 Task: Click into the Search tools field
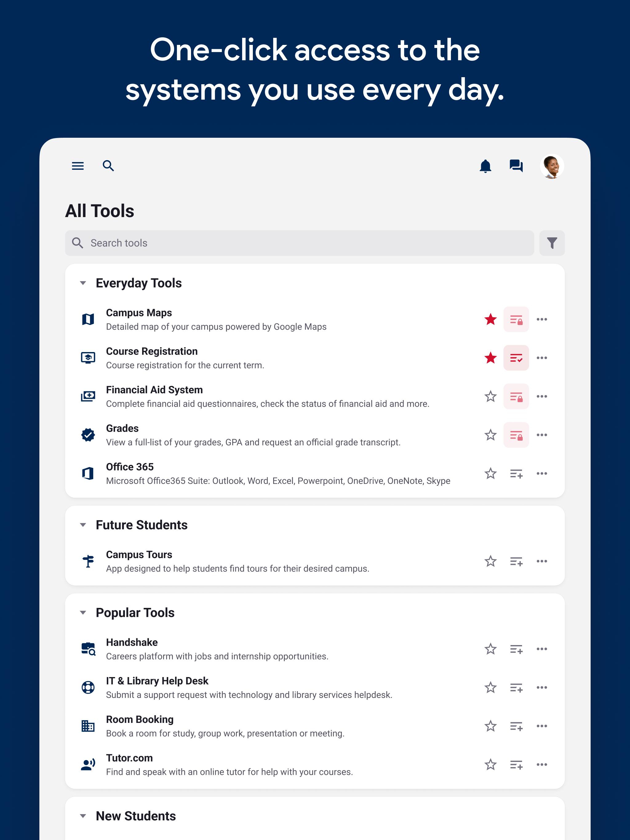click(x=299, y=243)
